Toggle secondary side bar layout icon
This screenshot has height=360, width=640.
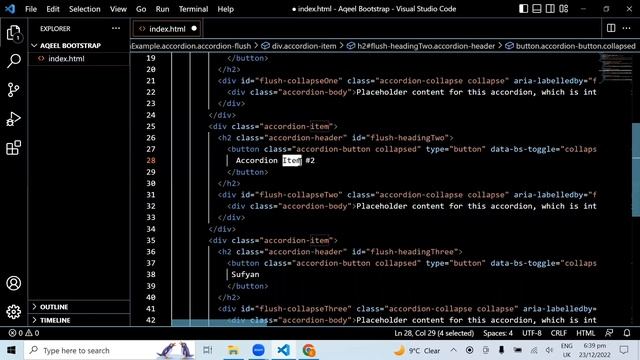[550, 9]
